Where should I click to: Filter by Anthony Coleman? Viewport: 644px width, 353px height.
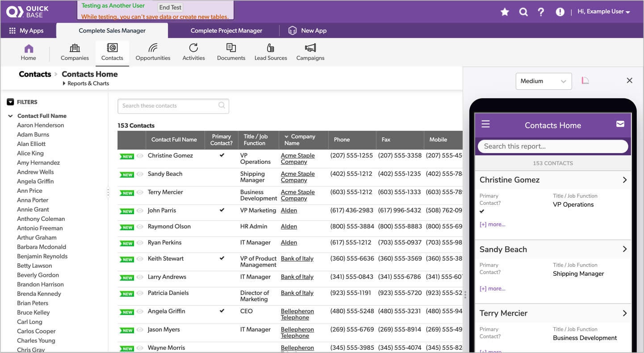pyautogui.click(x=41, y=219)
